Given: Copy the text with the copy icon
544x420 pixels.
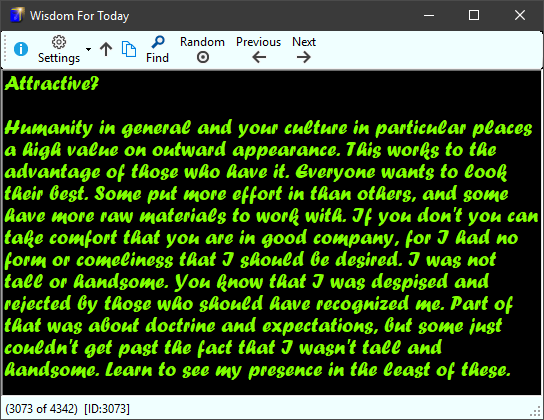Looking at the screenshot, I should click(x=129, y=49).
